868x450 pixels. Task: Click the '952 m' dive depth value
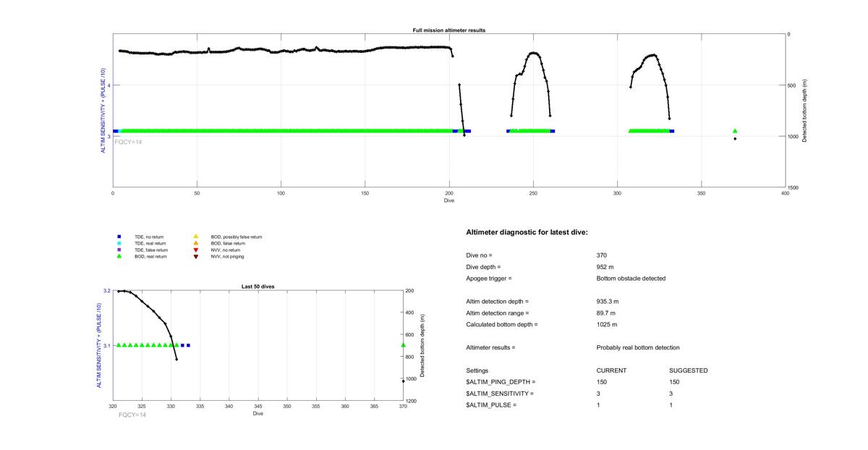pos(605,267)
